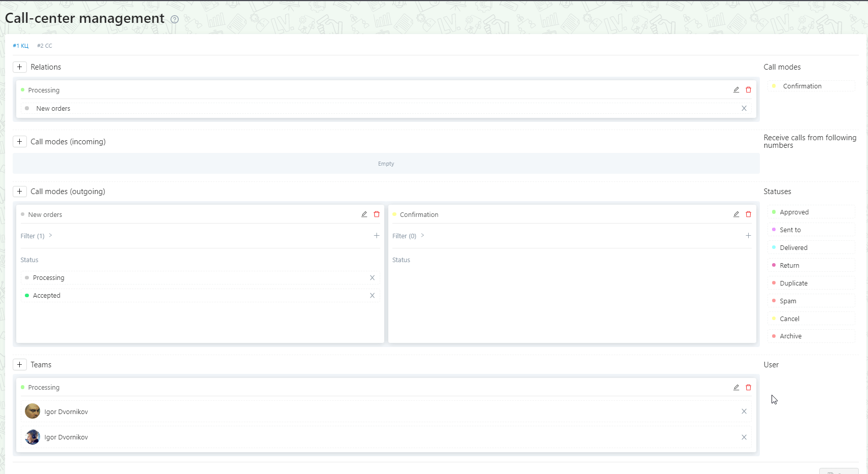
Task: Select the Approved status entry
Action: (x=794, y=211)
